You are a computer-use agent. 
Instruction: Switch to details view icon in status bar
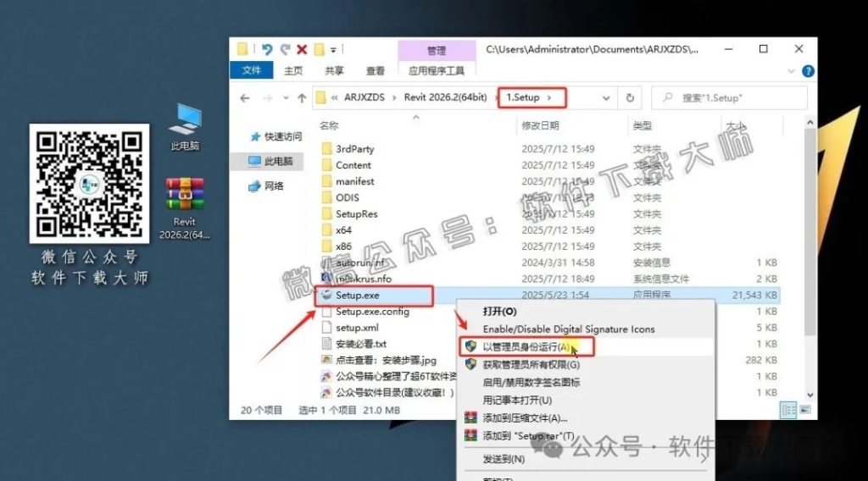787,410
